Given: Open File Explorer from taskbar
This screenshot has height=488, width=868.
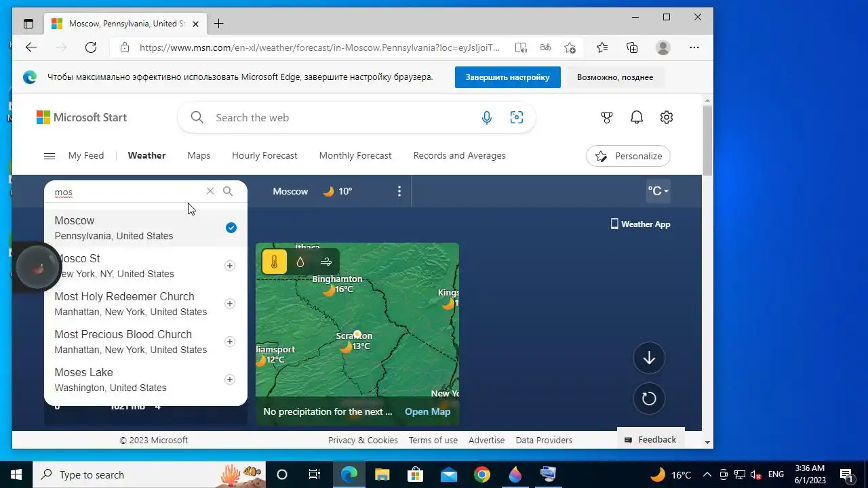Looking at the screenshot, I should 382,474.
